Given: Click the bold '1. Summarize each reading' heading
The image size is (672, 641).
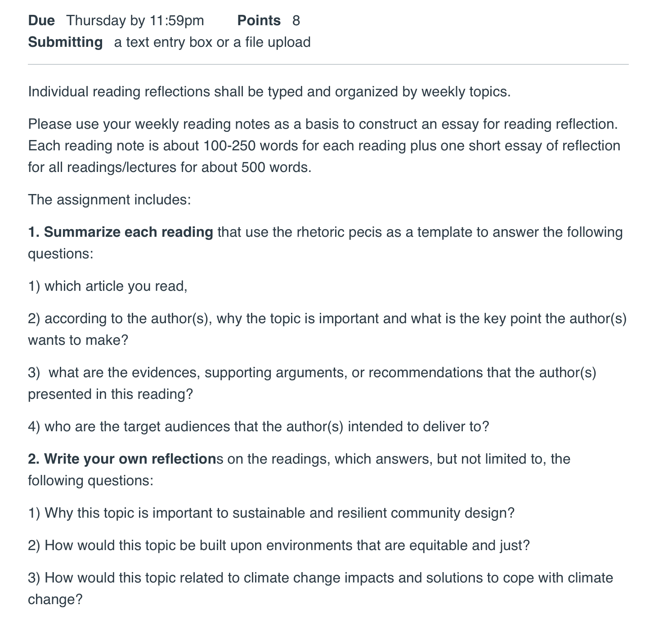Looking at the screenshot, I should [121, 232].
